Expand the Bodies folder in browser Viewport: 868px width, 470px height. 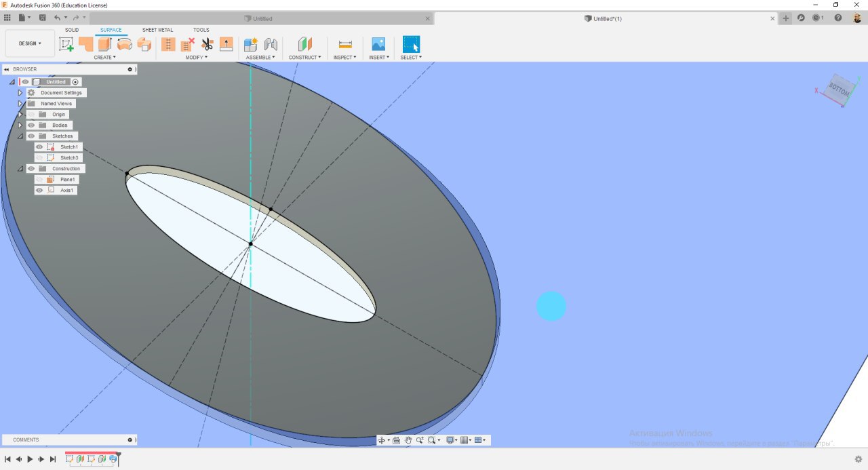tap(20, 125)
